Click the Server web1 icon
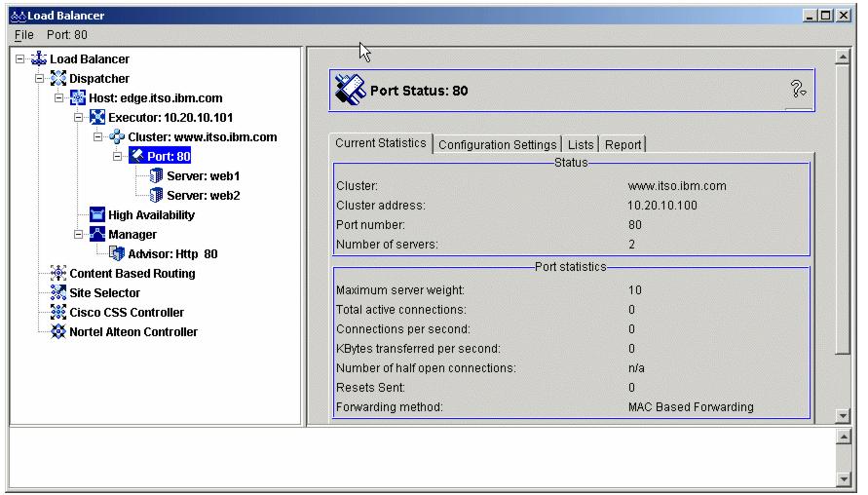 coord(156,176)
